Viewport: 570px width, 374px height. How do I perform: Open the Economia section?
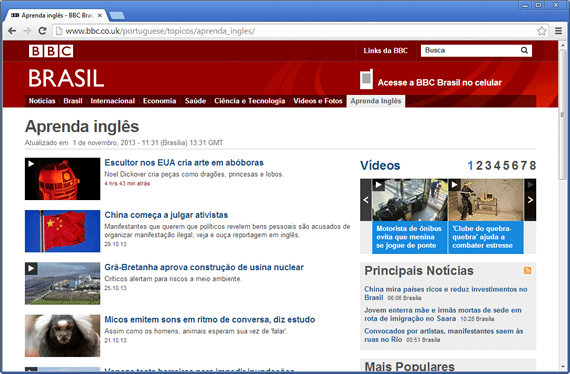coord(159,101)
